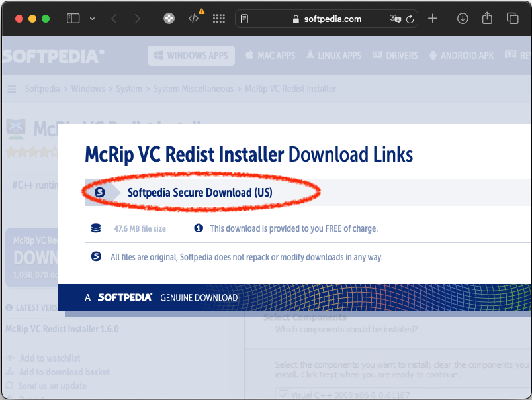Click the Softpedia logo

click(x=53, y=56)
